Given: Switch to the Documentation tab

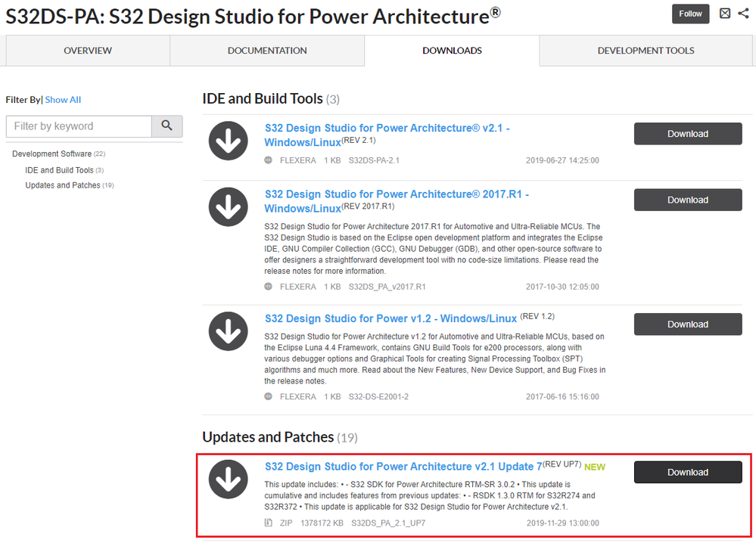Looking at the screenshot, I should 267,51.
